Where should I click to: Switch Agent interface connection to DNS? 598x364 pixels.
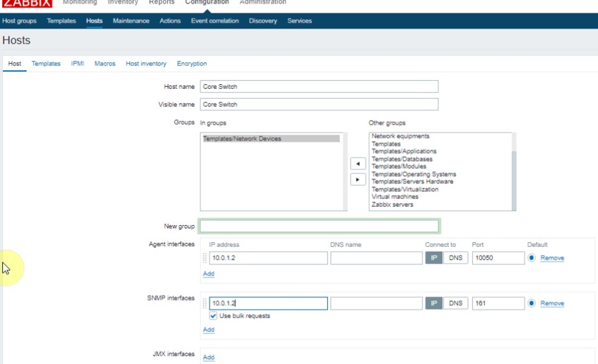456,258
